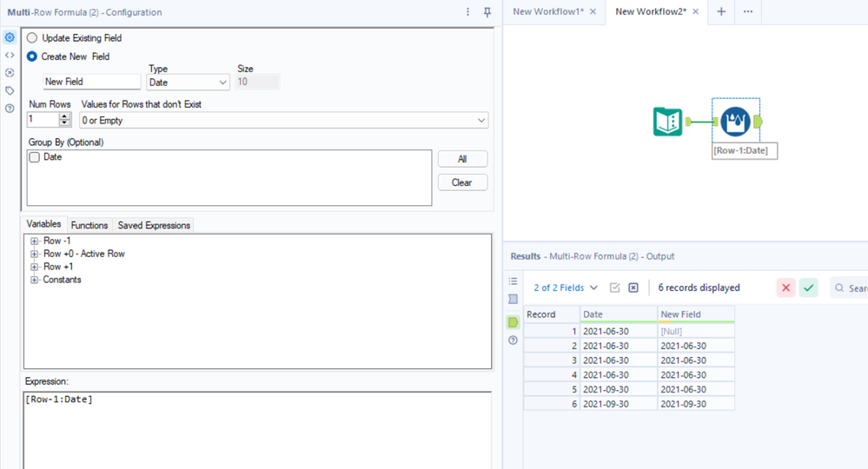Click the Date column header in Results
868x469 pixels.
coord(619,314)
